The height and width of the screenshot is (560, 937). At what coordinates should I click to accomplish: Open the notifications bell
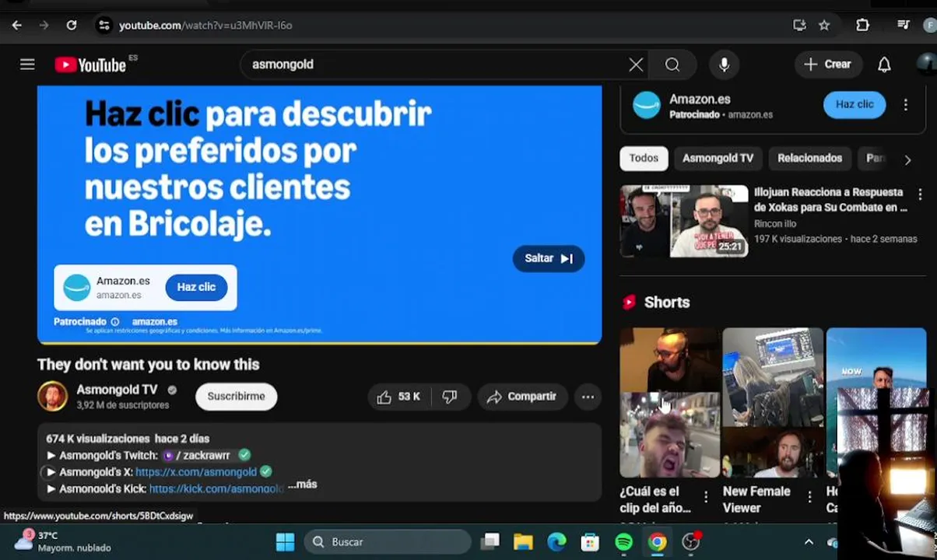click(884, 65)
